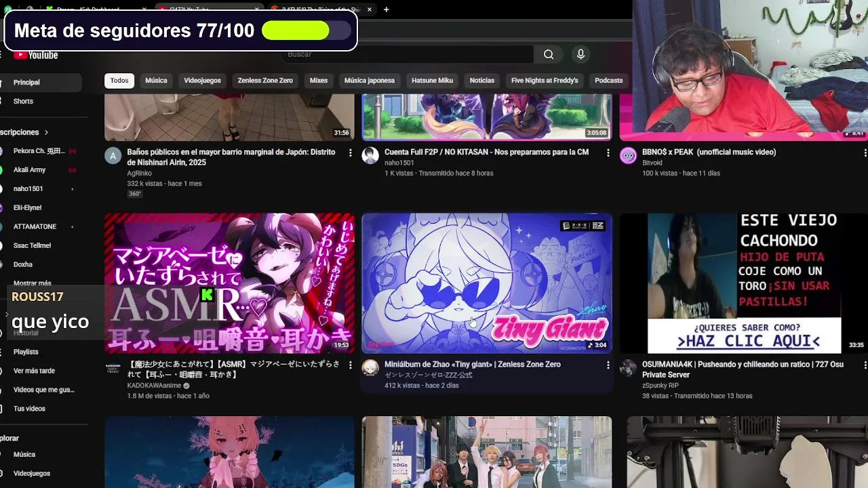Close the YouTube browser tab
Viewport: 868px width, 488px height.
(257, 9)
